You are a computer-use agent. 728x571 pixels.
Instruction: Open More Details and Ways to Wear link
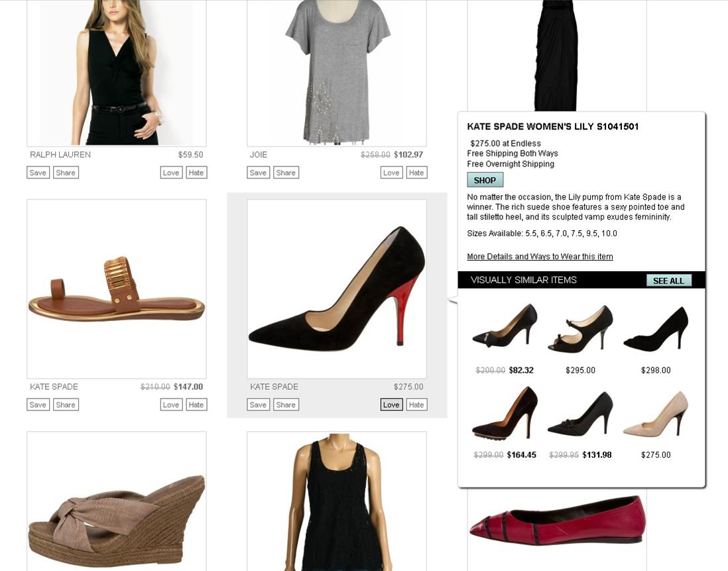(x=540, y=257)
